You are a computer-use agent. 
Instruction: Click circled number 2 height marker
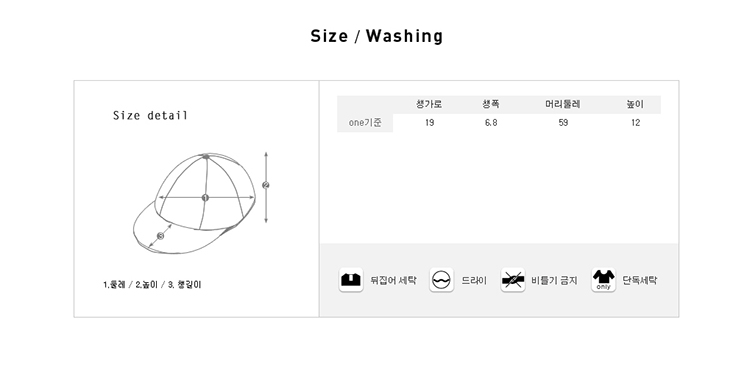pyautogui.click(x=266, y=185)
